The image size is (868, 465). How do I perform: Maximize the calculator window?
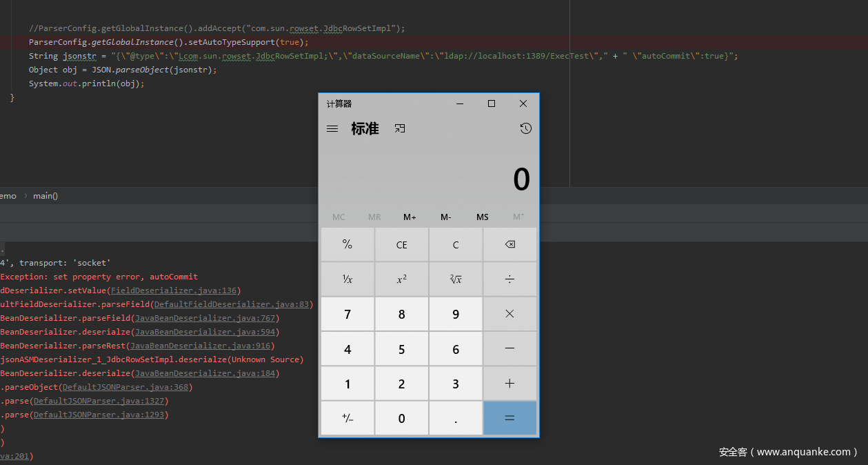(492, 103)
